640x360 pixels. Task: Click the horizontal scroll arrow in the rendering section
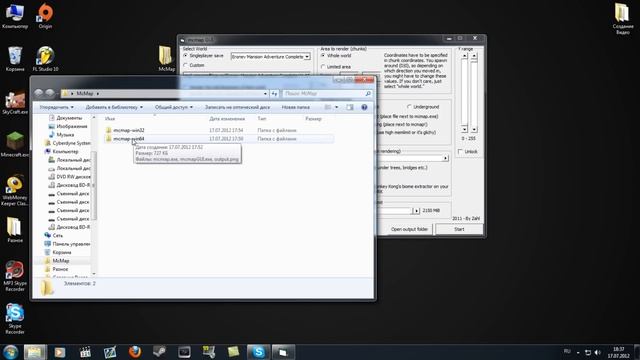click(445, 158)
